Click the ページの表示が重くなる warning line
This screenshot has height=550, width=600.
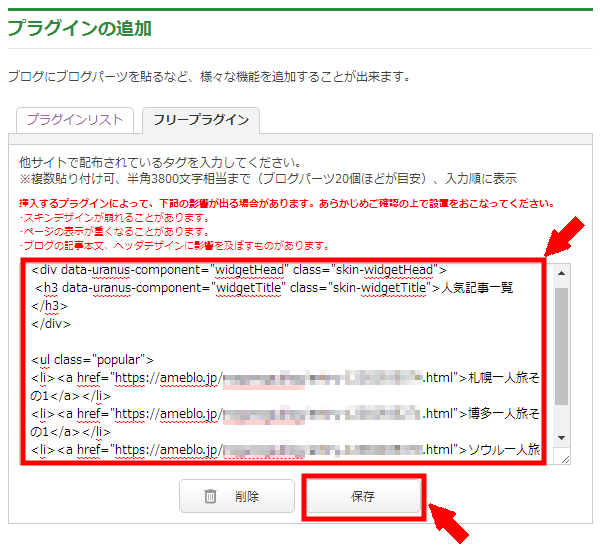point(114,232)
